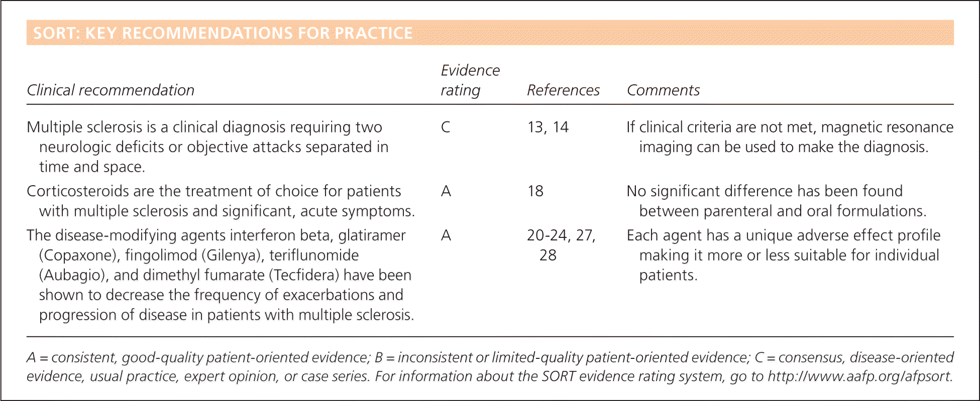
Task: Click evidence rating C in first row
Action: (446, 127)
